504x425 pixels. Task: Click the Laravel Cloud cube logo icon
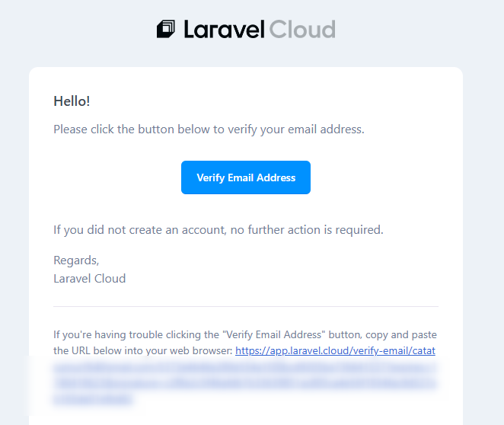[166, 29]
